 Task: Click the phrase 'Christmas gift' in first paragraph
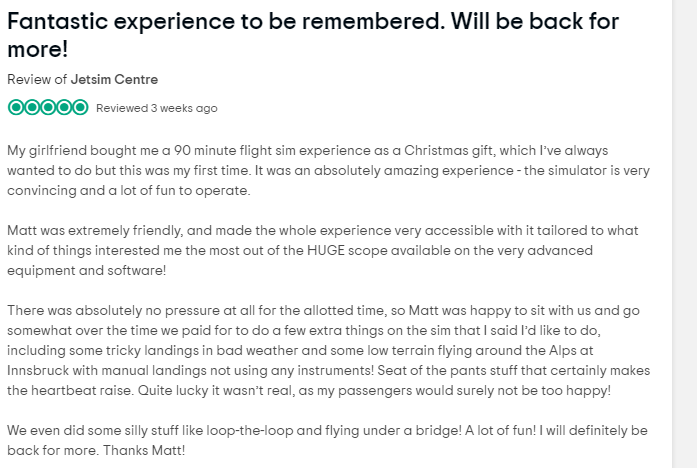point(449,151)
